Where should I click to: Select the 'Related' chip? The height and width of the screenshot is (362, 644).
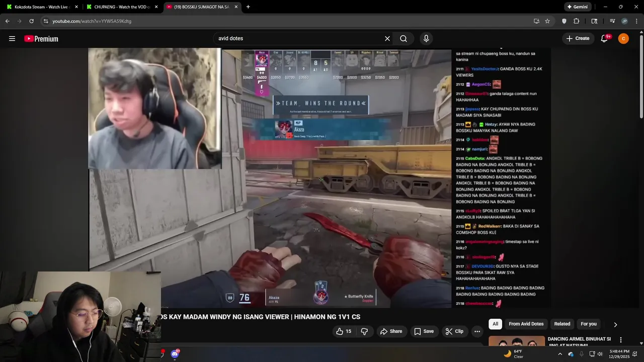click(562, 324)
